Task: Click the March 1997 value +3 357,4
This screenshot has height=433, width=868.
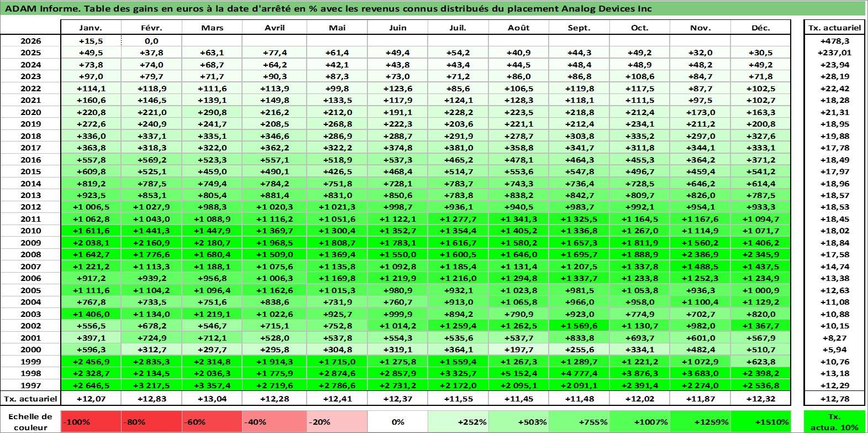Action: click(212, 385)
